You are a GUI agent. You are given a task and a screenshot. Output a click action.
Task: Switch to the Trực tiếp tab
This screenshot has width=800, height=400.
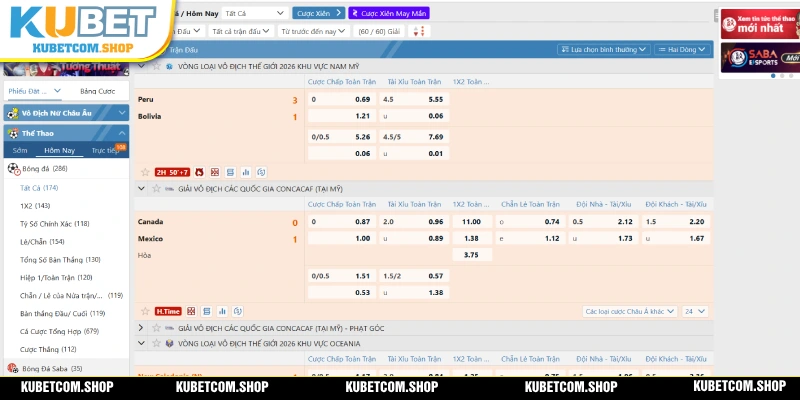[x=105, y=151]
